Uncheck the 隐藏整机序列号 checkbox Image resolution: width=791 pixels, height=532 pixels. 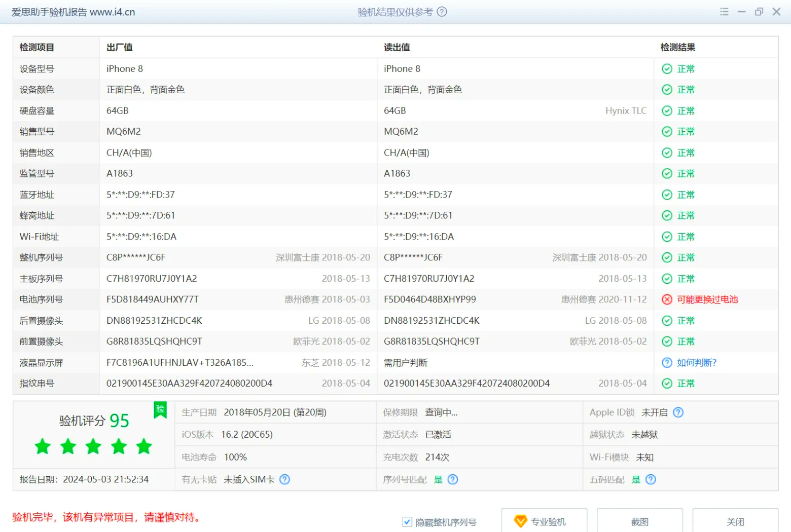(407, 521)
